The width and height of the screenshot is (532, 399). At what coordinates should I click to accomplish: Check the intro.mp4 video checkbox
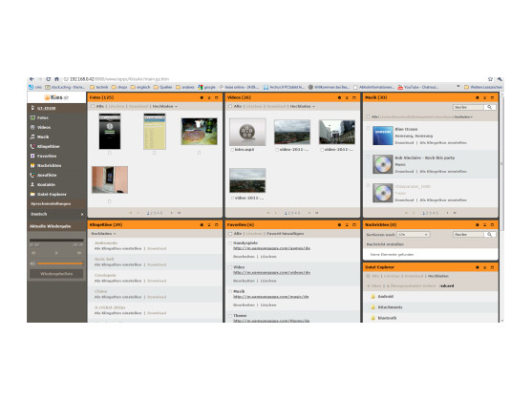pyautogui.click(x=232, y=150)
